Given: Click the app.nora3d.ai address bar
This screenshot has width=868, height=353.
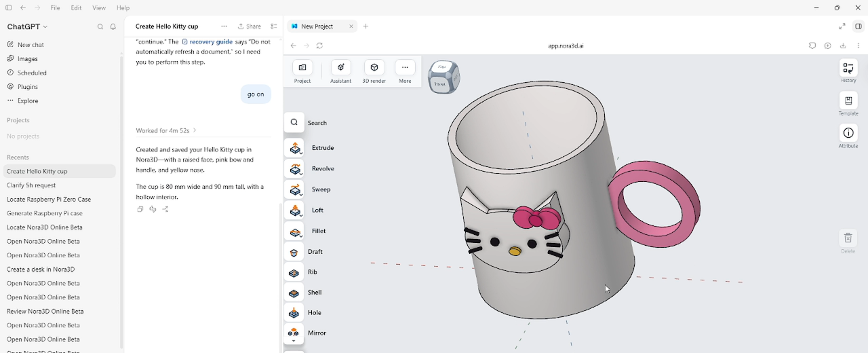Looking at the screenshot, I should click(566, 46).
